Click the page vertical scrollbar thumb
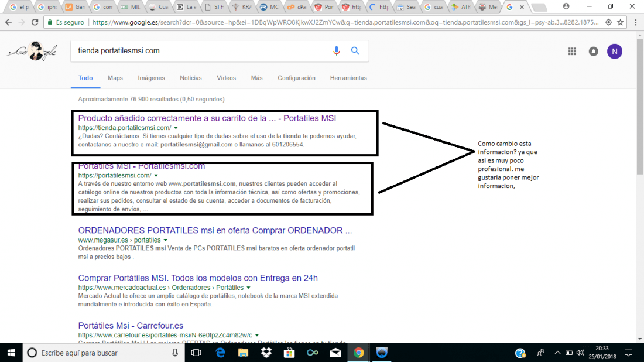 click(640, 107)
